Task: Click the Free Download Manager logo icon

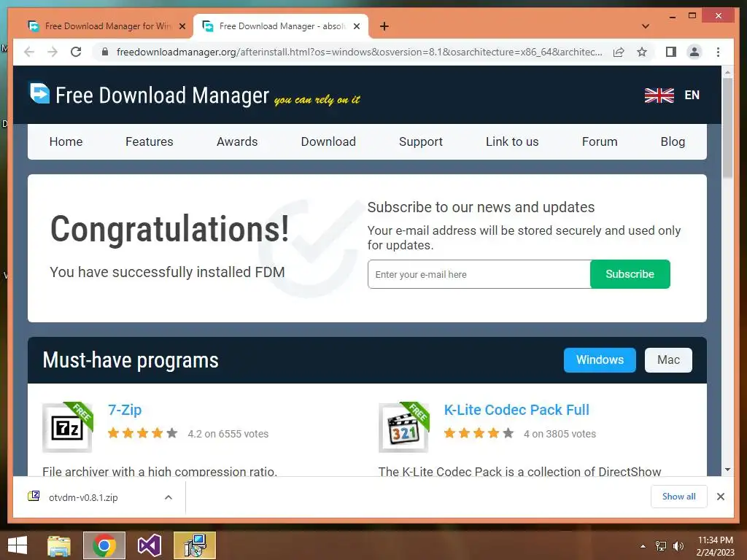Action: (39, 93)
